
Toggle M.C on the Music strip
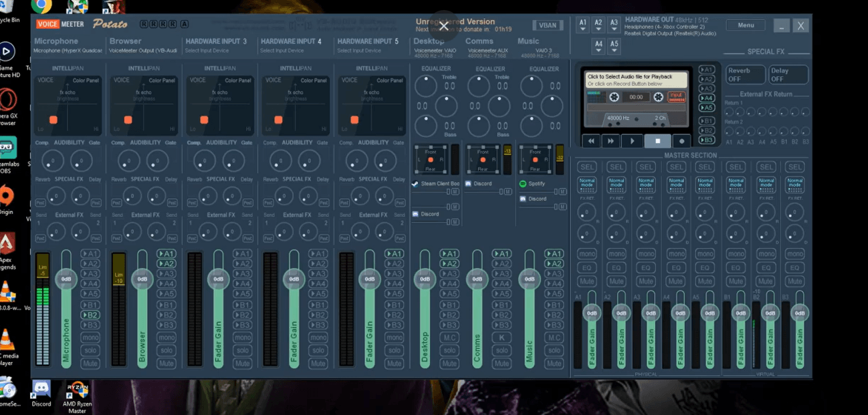click(x=554, y=338)
